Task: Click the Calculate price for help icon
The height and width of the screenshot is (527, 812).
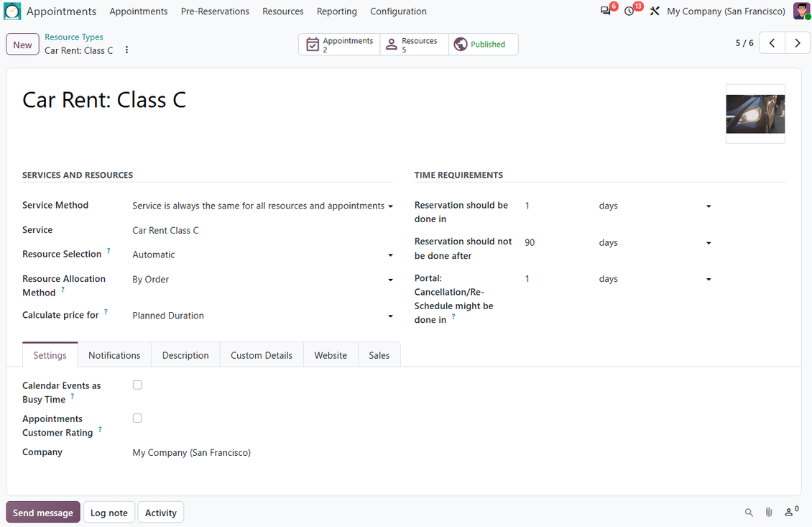Action: pyautogui.click(x=106, y=312)
